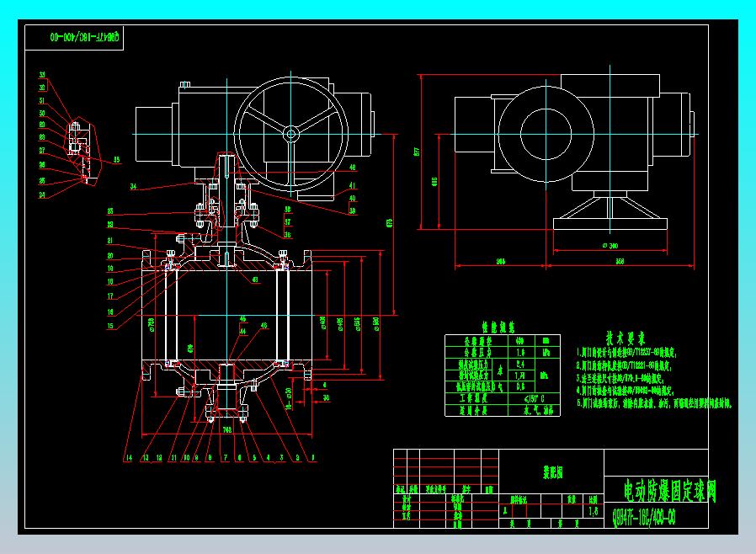Viewport: 756px width, 554px height.
Task: Click the detail enlargement view at left
Action: coord(83,151)
